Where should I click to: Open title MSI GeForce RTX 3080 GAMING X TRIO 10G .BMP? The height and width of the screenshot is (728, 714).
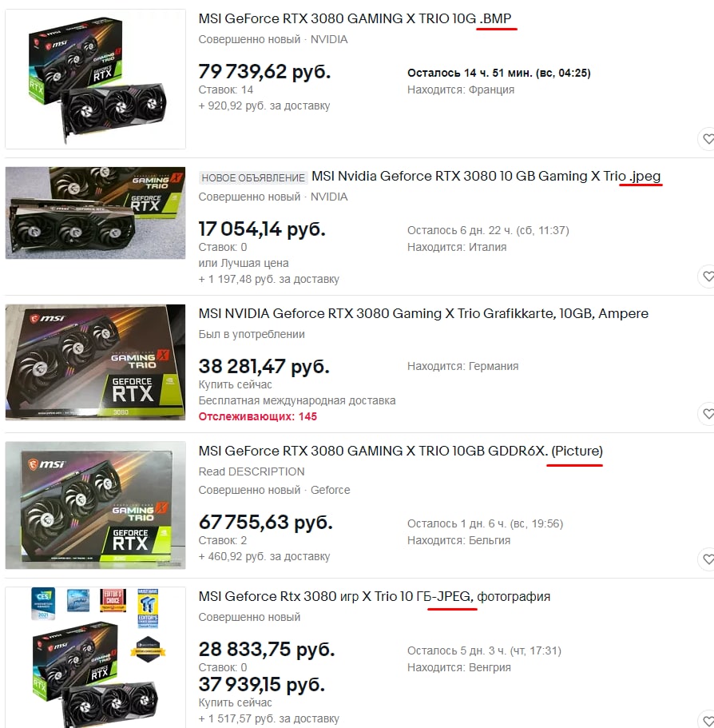(355, 18)
